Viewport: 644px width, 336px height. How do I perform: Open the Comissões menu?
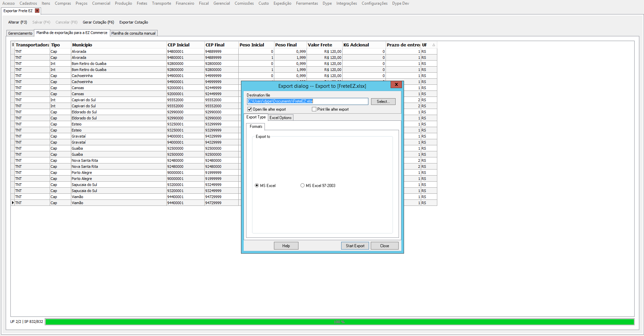click(x=244, y=3)
